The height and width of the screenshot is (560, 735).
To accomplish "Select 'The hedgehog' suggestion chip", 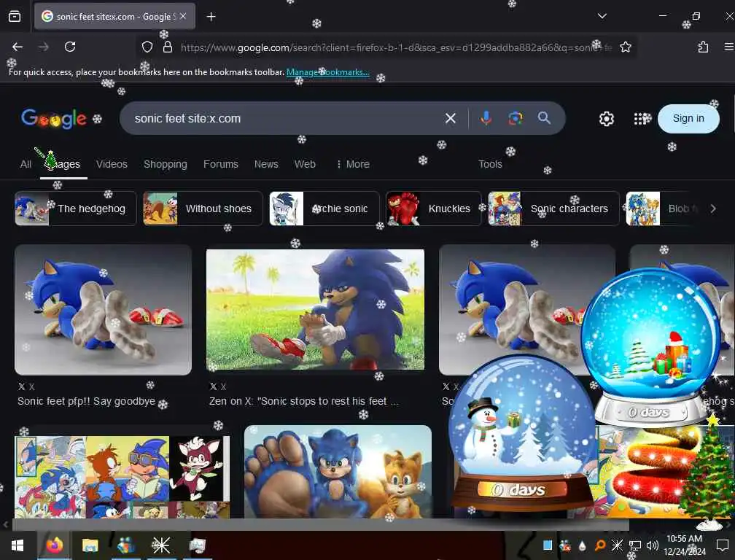I will coord(76,209).
